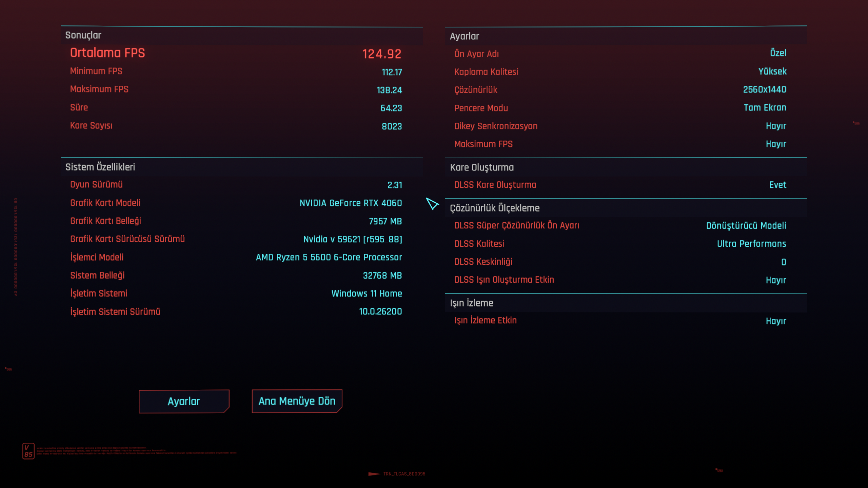This screenshot has width=868, height=488.
Task: Click Kaplama Kalitesi value Yüksek
Action: tap(772, 71)
